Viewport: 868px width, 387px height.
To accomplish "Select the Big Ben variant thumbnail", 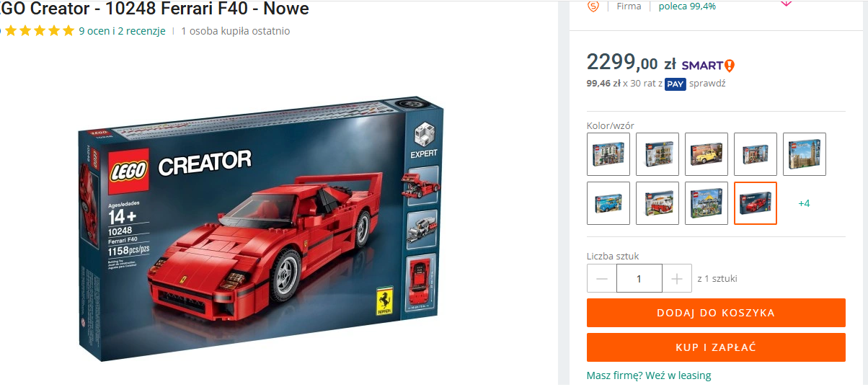I will [x=805, y=154].
